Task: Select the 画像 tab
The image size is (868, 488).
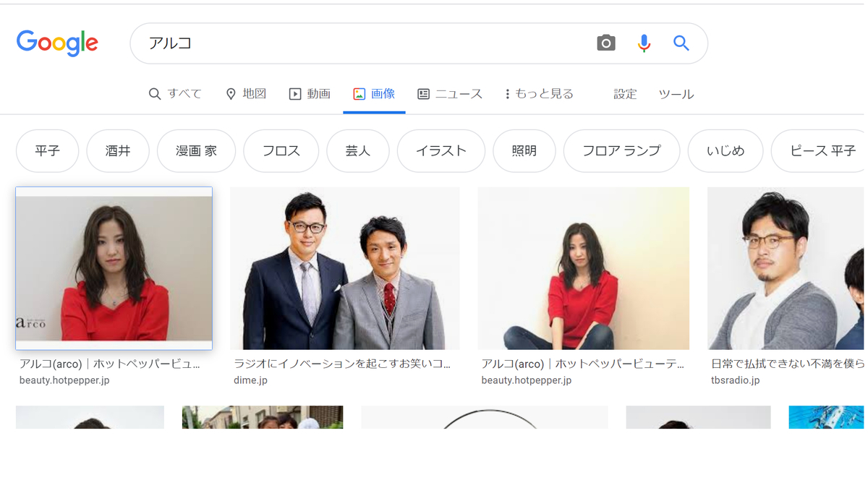Action: pos(374,94)
